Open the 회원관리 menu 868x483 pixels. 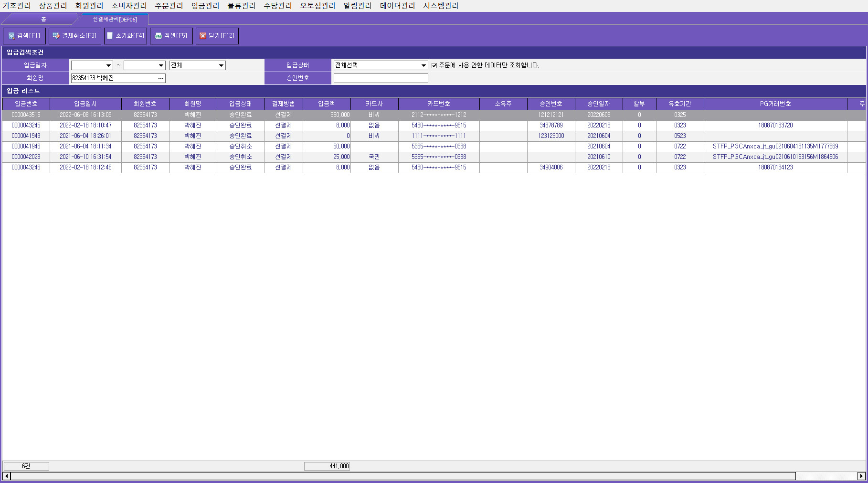point(89,6)
